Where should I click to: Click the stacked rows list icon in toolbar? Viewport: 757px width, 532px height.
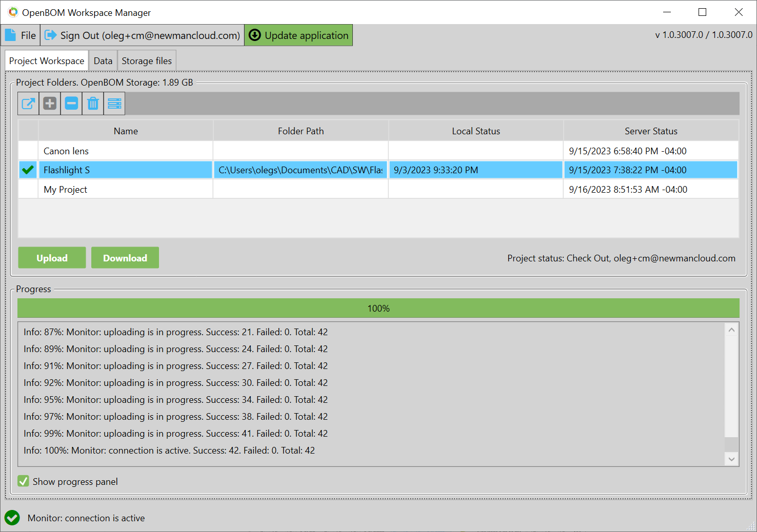point(114,104)
